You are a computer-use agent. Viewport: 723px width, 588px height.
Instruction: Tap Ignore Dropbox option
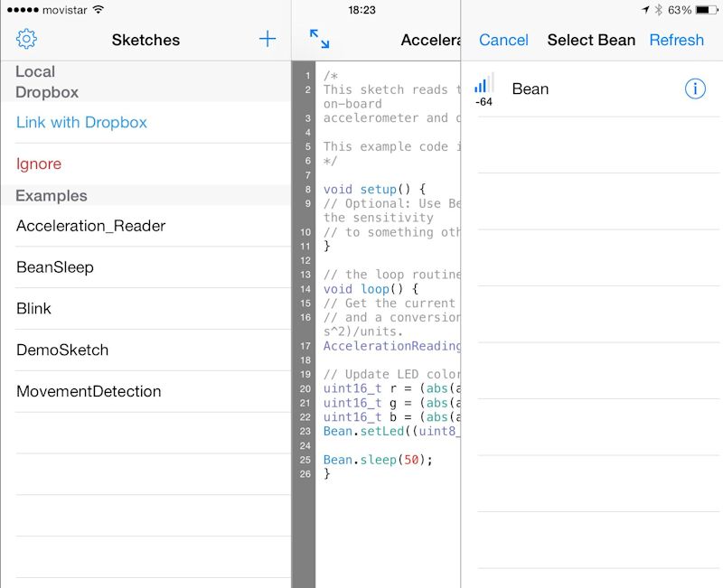click(39, 163)
